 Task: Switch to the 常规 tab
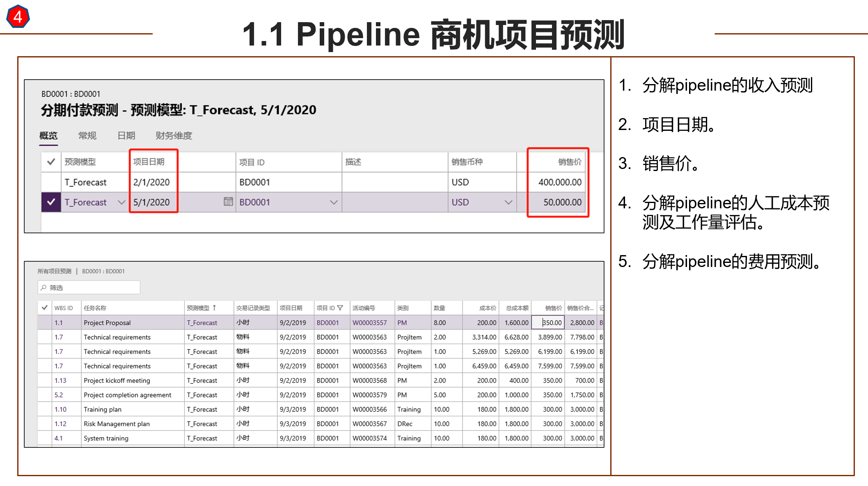point(87,136)
